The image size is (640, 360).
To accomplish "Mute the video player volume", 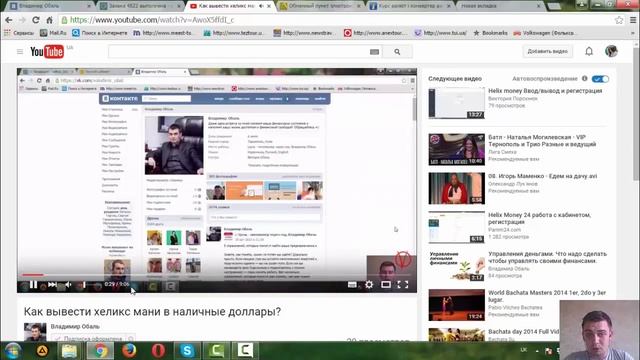I will coord(68,284).
